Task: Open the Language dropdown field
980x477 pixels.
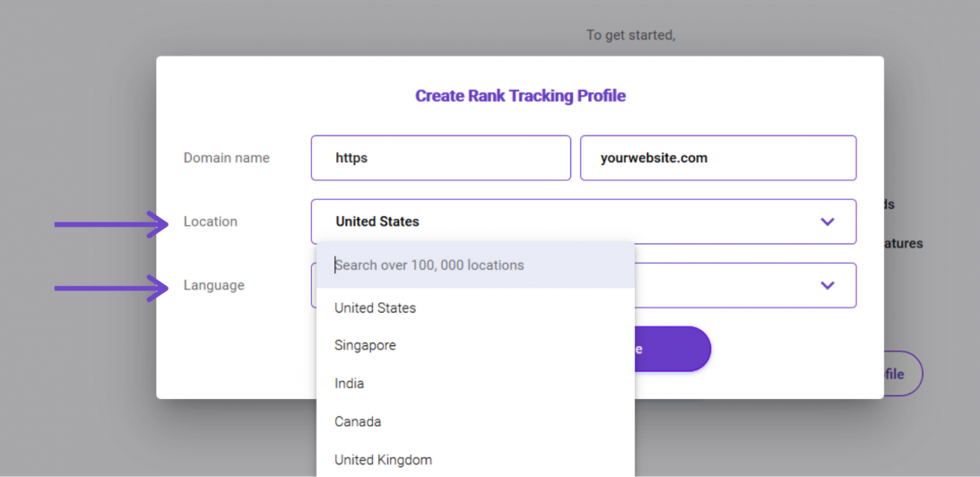Action: point(746,285)
